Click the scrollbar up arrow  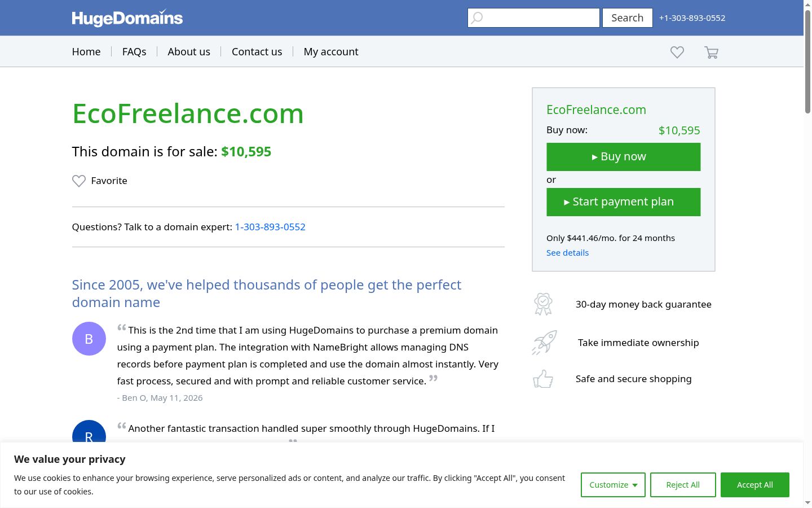(807, 5)
